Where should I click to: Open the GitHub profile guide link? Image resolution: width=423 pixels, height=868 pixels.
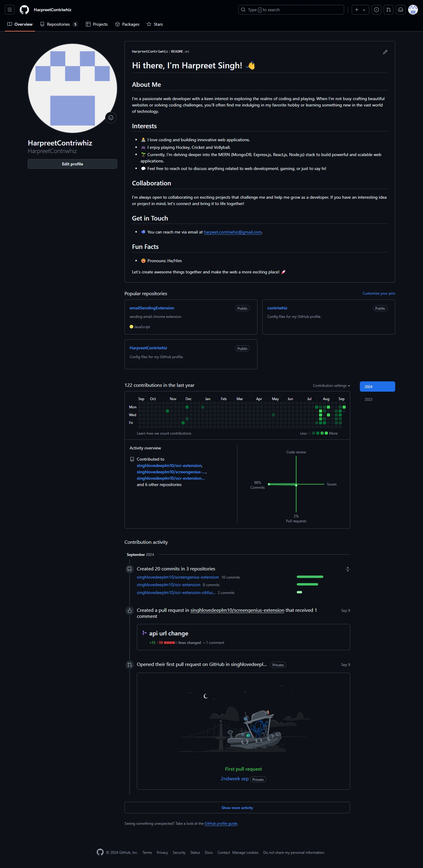(221, 824)
